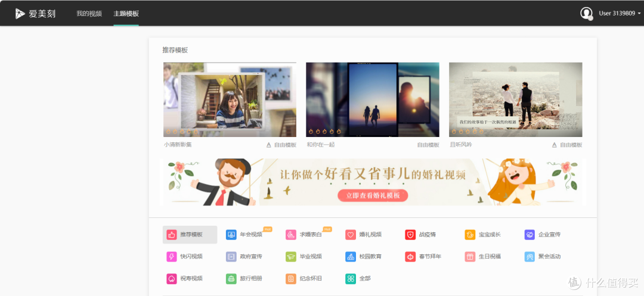644x296 pixels.
Task: Open the 和你在一起 template thumbnail
Action: click(373, 99)
